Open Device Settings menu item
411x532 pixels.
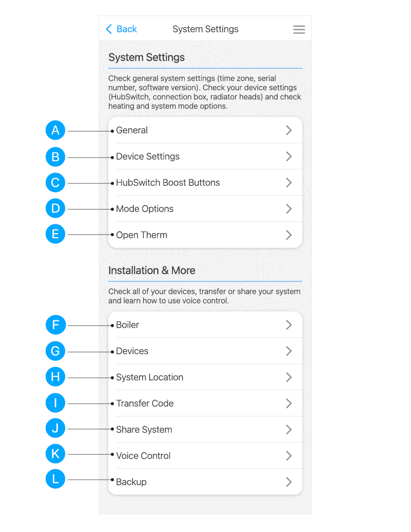[x=148, y=157]
